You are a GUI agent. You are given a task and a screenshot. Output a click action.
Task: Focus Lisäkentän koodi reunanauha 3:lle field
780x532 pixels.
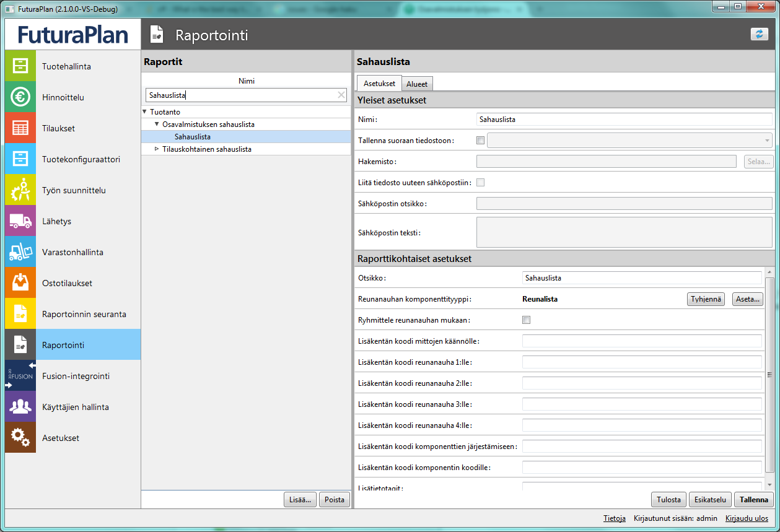tap(642, 404)
